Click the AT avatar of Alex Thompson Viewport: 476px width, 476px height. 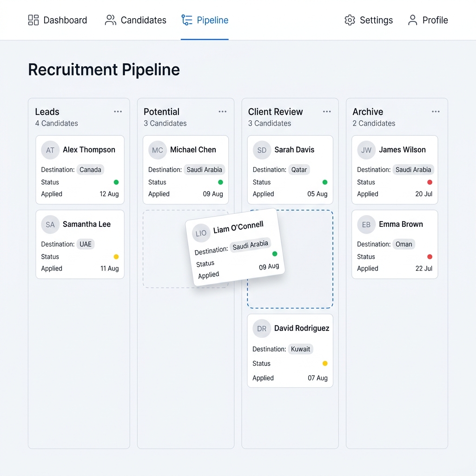(50, 150)
